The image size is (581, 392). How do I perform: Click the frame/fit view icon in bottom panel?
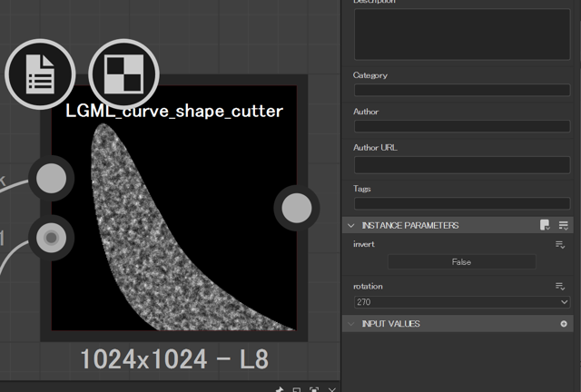[314, 389]
